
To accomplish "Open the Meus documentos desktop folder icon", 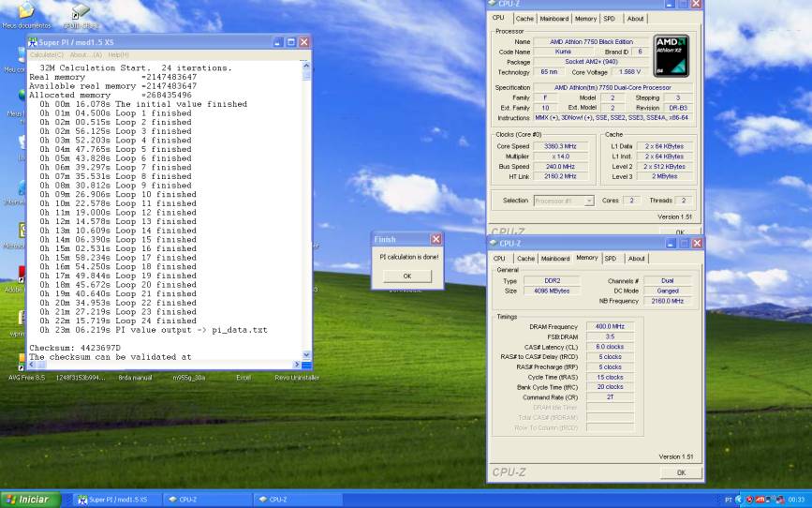I will (26, 10).
